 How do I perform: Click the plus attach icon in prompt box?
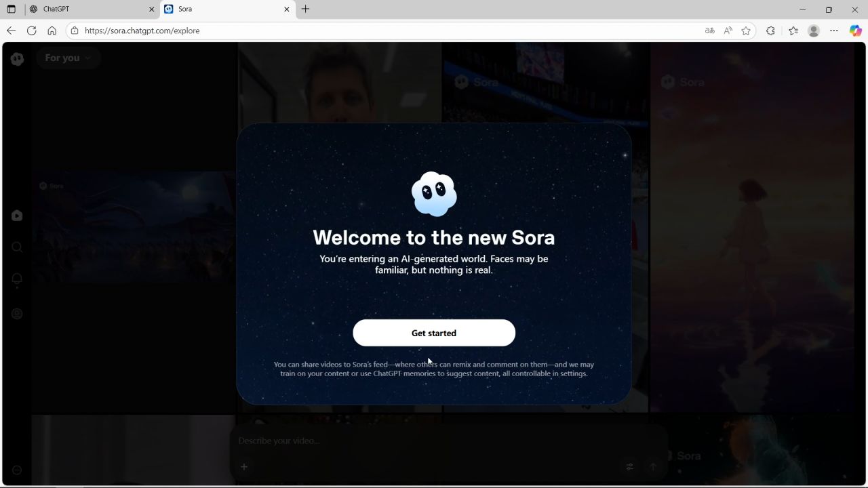[x=244, y=466]
